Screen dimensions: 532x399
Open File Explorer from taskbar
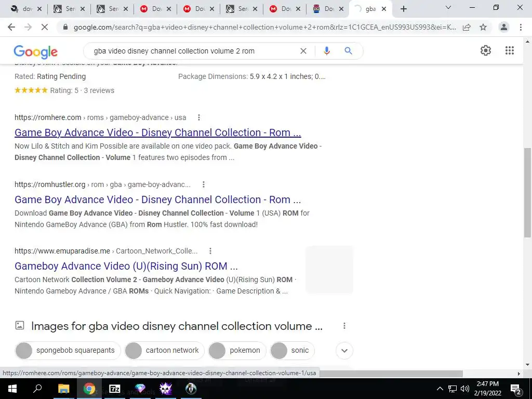point(63,389)
